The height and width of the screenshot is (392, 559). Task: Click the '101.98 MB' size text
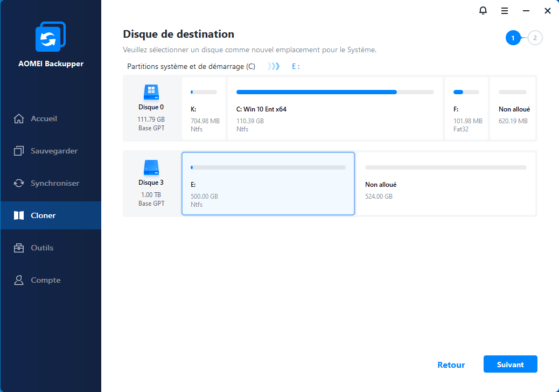[468, 121]
